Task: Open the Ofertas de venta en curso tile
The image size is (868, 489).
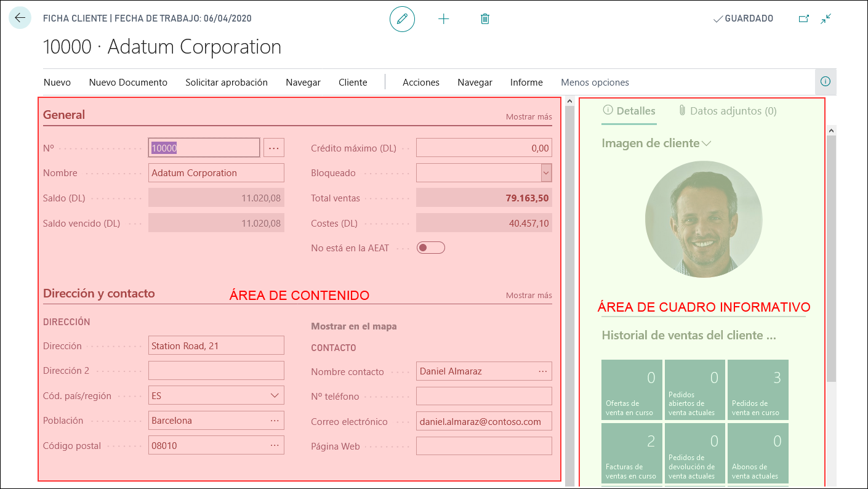Action: coord(632,390)
